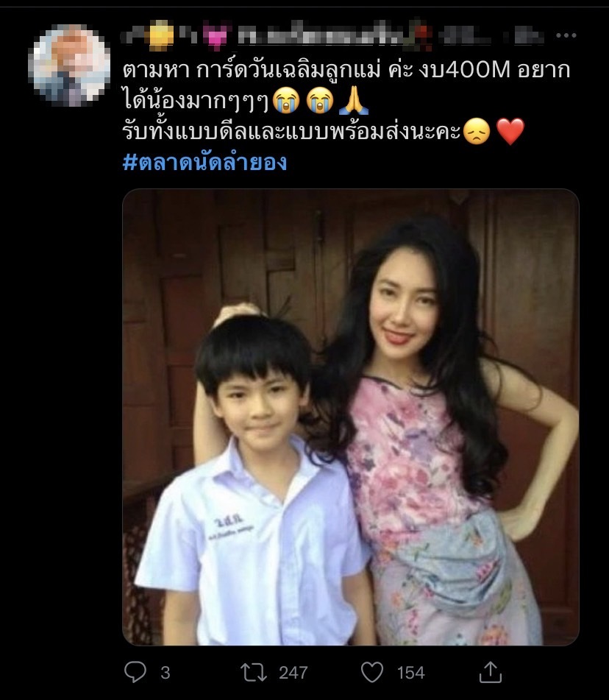The height and width of the screenshot is (700, 609).
Task: Click the yellow emoji in the display name
Action: point(161,35)
